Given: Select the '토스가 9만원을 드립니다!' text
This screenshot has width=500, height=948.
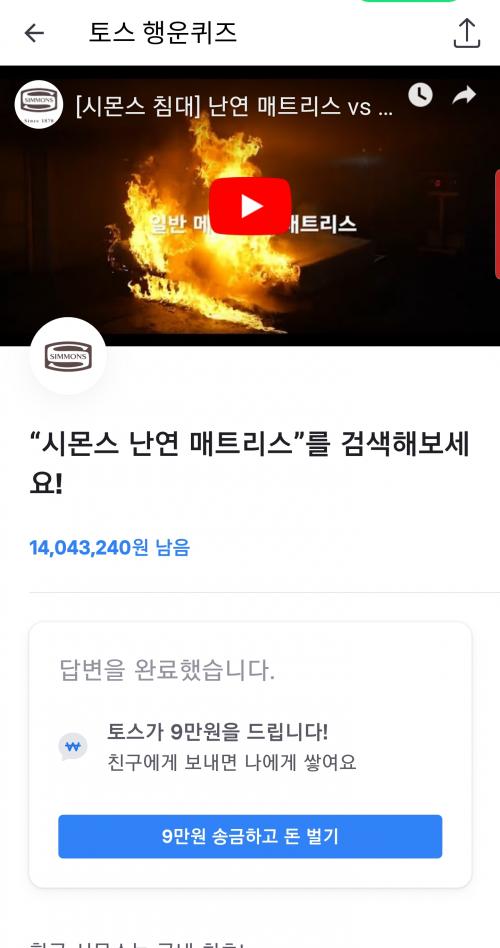Looking at the screenshot, I should tap(218, 732).
